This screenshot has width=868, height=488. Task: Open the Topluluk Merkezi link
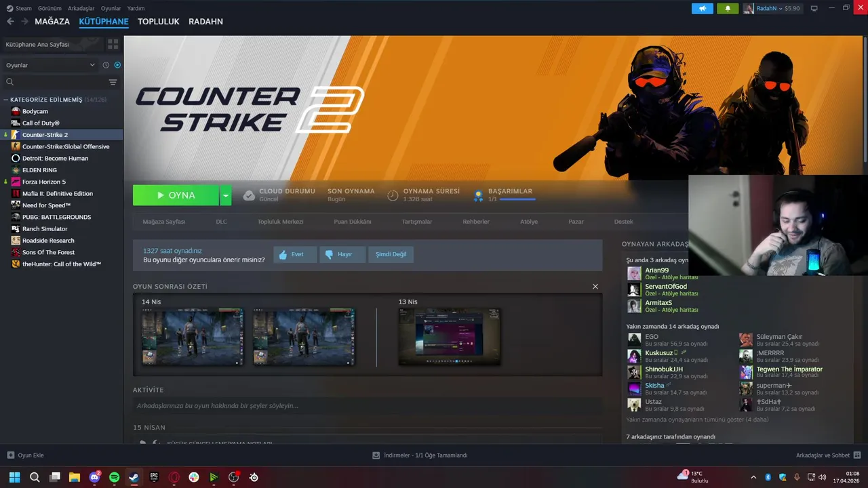[x=280, y=222]
